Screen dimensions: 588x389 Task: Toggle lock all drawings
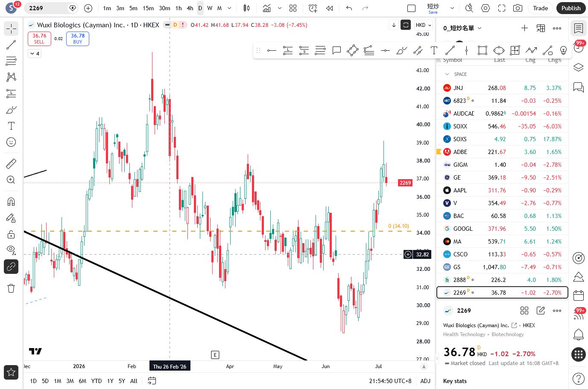pyautogui.click(x=11, y=234)
